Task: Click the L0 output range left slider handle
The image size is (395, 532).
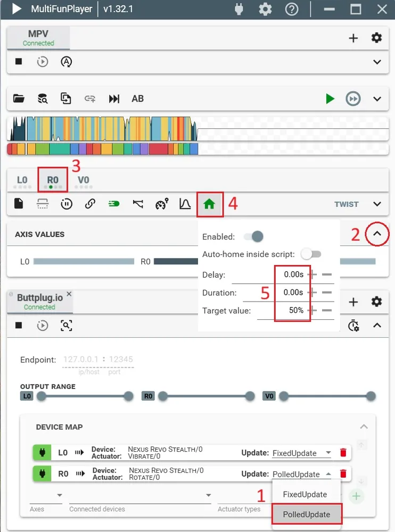Action: (41, 396)
